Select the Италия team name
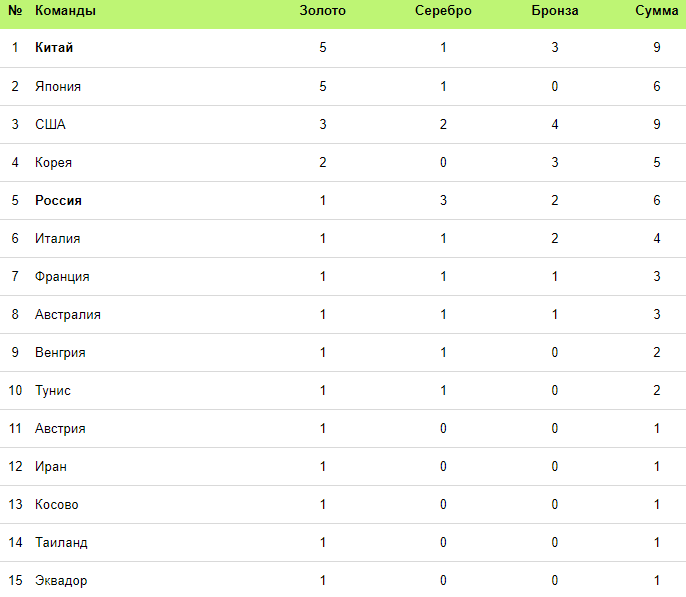Image resolution: width=686 pixels, height=597 pixels. pyautogui.click(x=58, y=238)
